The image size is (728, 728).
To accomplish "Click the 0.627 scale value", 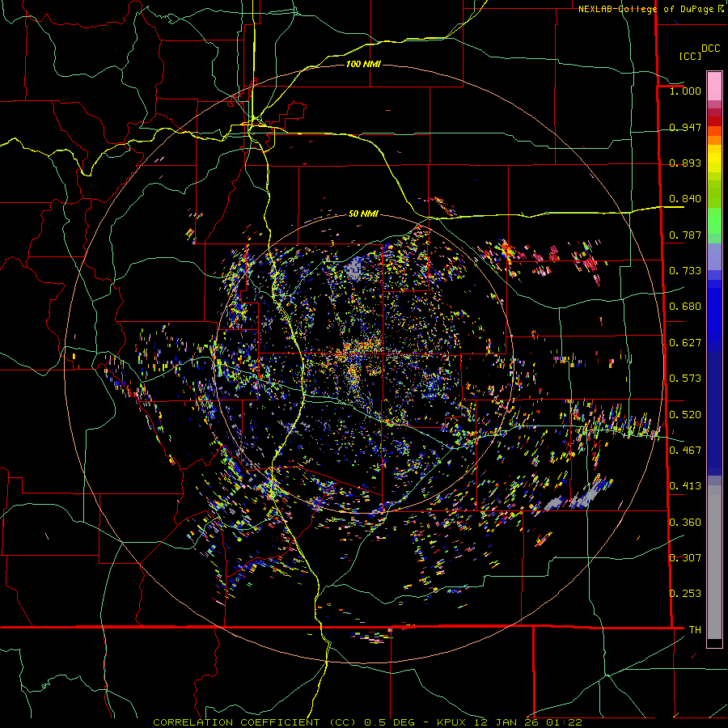I will tap(685, 343).
